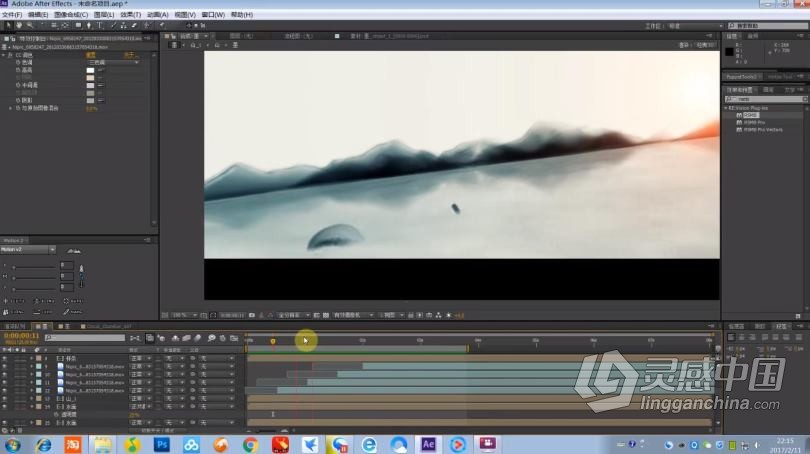Open the 图像合成(C) menu
Image resolution: width=810 pixels, height=454 pixels.
[x=71, y=15]
